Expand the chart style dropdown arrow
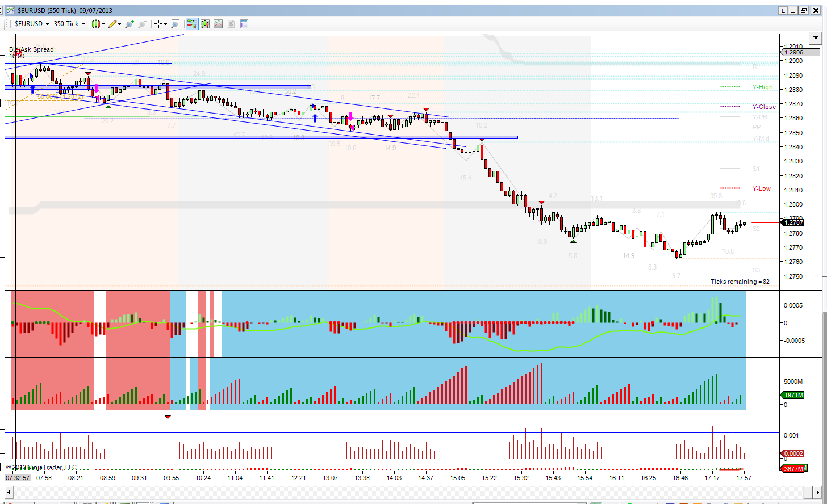The width and height of the screenshot is (827, 504). click(103, 24)
